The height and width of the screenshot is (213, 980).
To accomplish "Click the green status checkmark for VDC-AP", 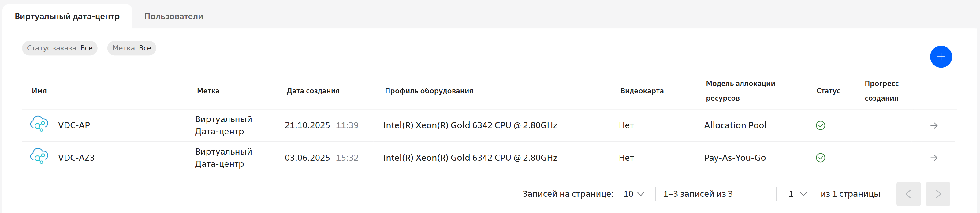I will coord(820,125).
